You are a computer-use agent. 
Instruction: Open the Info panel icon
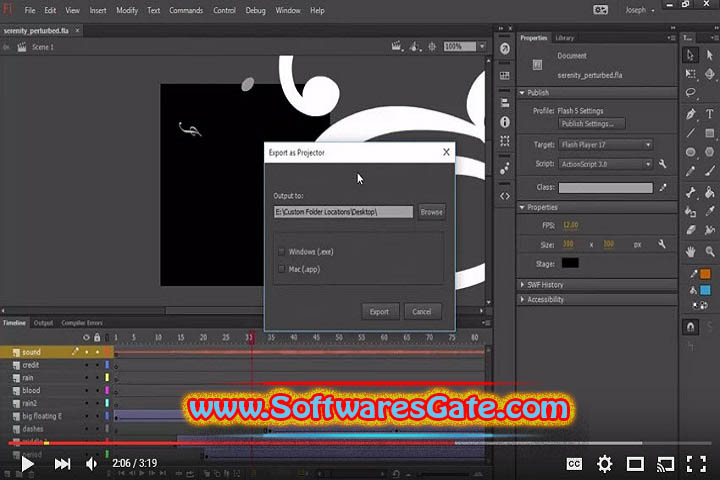505,122
